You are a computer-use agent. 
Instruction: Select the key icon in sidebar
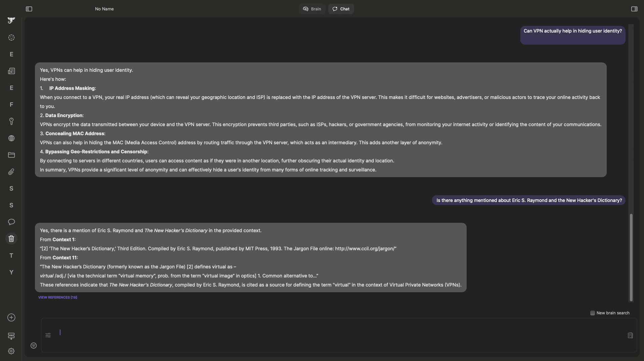11,121
